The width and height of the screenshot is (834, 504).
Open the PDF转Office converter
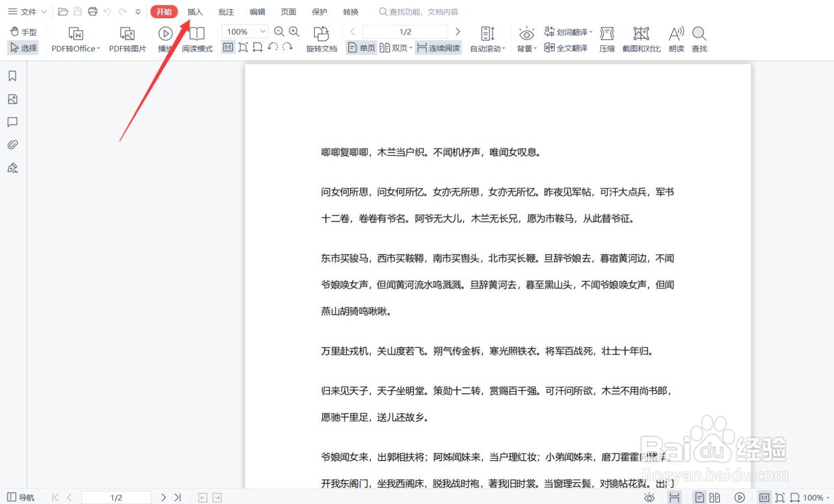76,40
